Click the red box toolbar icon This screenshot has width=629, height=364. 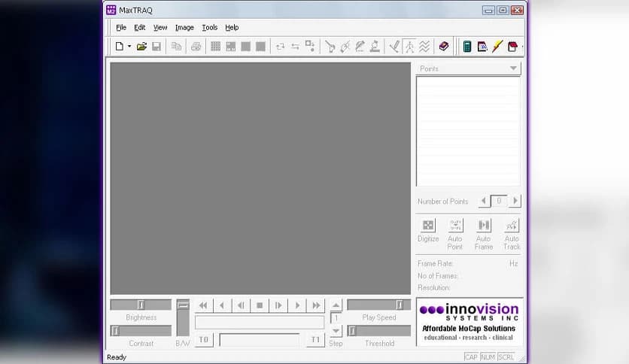[512, 47]
